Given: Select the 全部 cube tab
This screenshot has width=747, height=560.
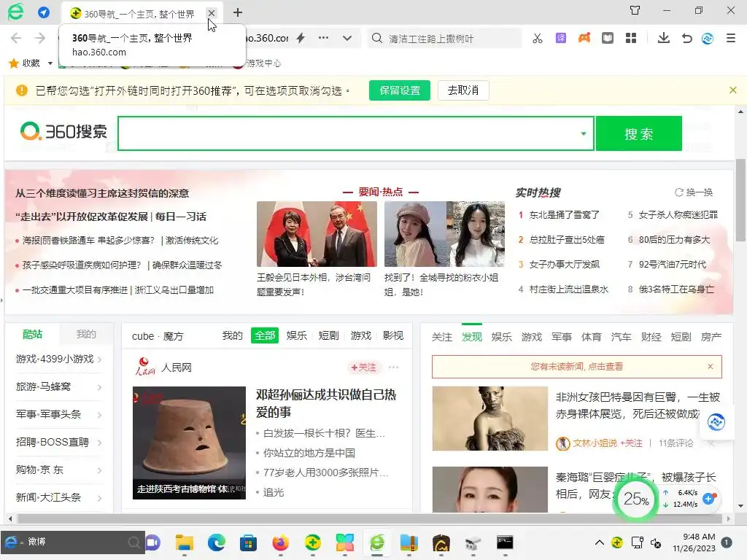Looking at the screenshot, I should click(x=264, y=335).
